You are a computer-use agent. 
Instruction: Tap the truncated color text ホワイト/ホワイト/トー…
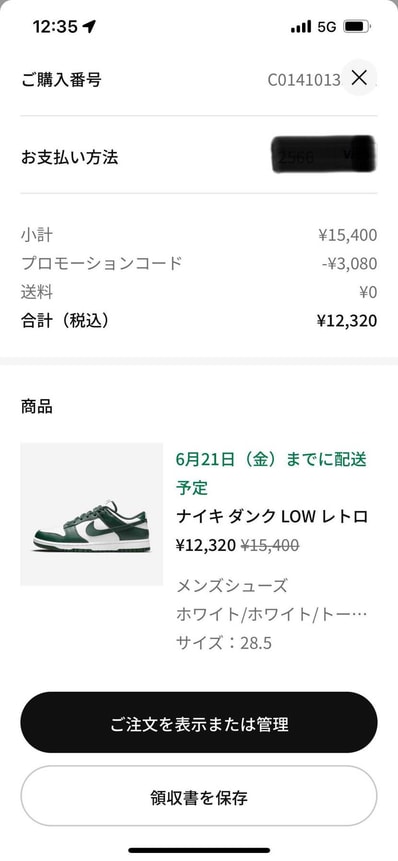click(x=272, y=614)
